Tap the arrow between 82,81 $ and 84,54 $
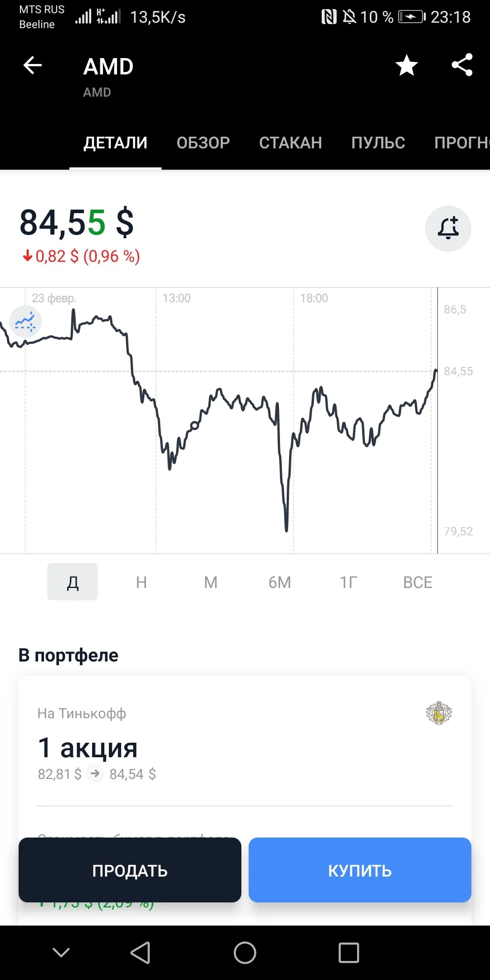490x980 pixels. coord(95,774)
